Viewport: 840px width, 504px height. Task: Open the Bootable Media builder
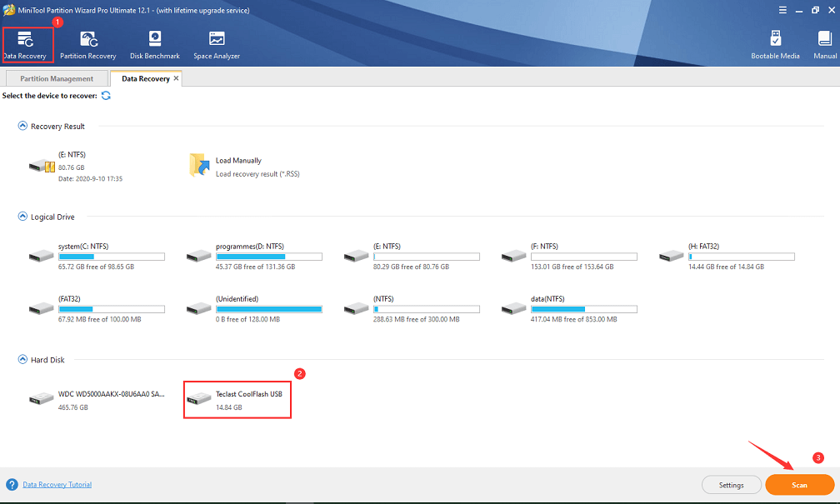(x=775, y=45)
